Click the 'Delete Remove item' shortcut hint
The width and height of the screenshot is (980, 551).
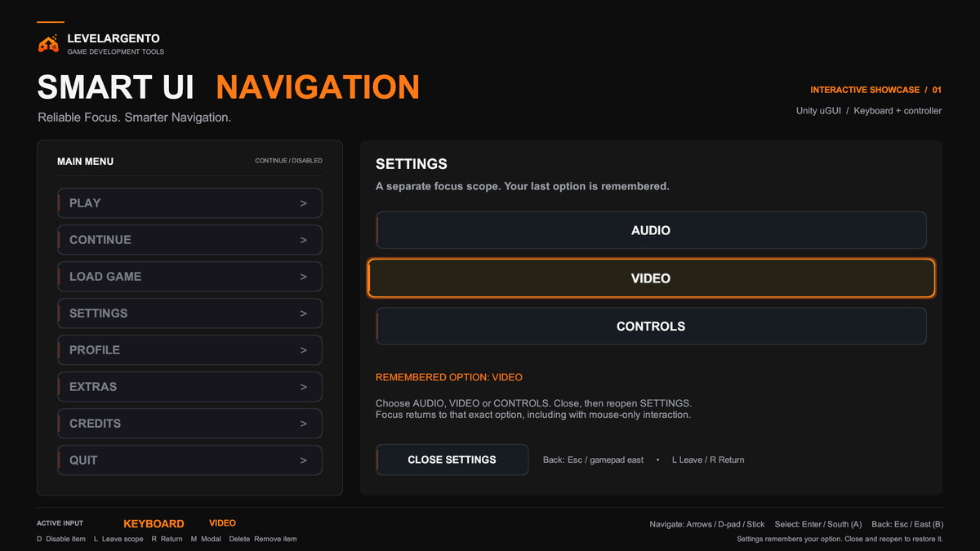pyautogui.click(x=263, y=539)
